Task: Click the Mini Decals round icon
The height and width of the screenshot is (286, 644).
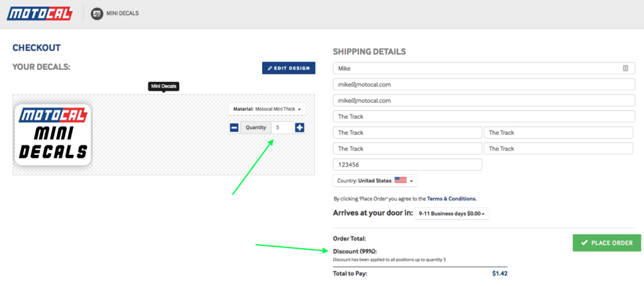Action: [97, 14]
